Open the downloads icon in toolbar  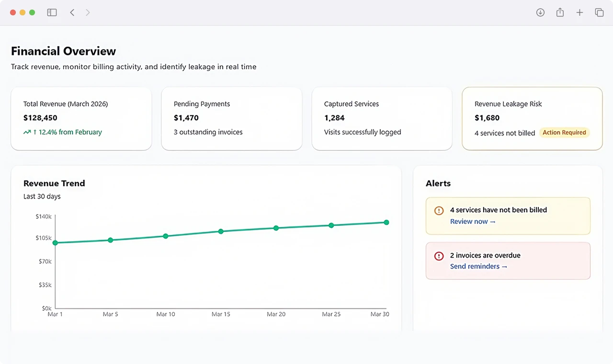click(x=540, y=12)
